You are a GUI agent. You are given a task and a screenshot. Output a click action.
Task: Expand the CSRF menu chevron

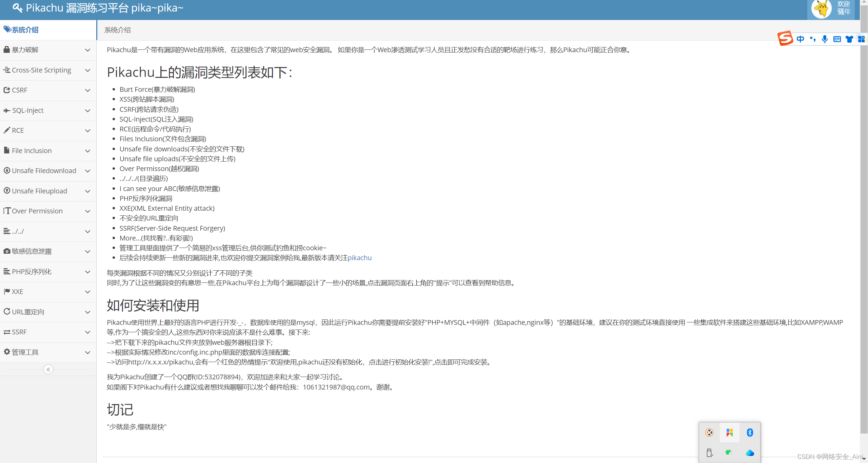pyautogui.click(x=87, y=90)
